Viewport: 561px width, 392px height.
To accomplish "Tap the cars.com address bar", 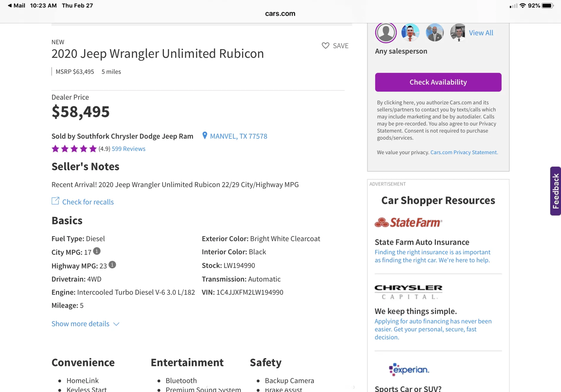I will coord(280,14).
